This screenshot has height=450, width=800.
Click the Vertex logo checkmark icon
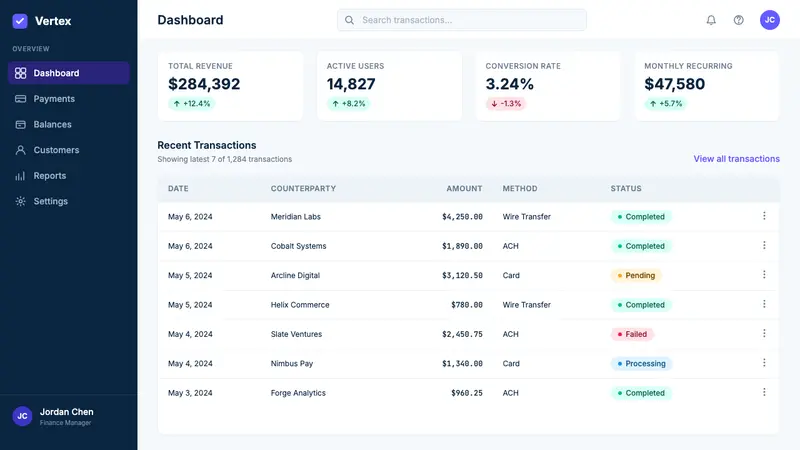tap(20, 21)
